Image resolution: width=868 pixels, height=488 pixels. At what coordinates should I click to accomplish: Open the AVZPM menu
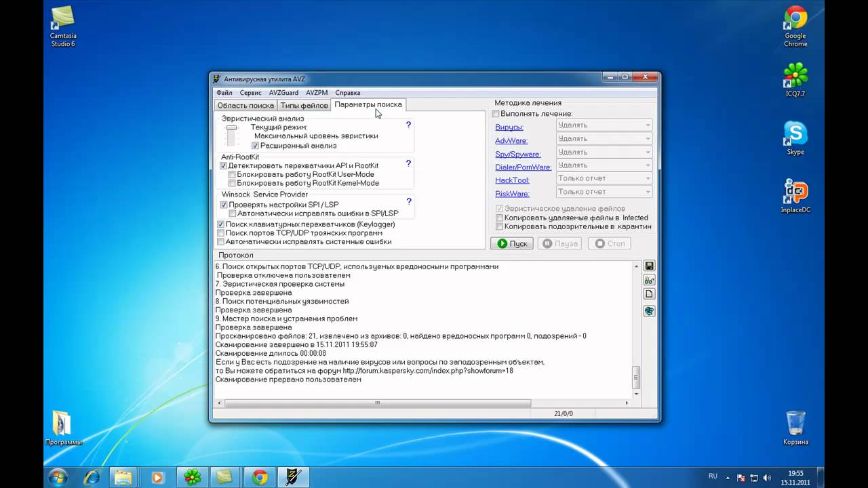pos(317,92)
